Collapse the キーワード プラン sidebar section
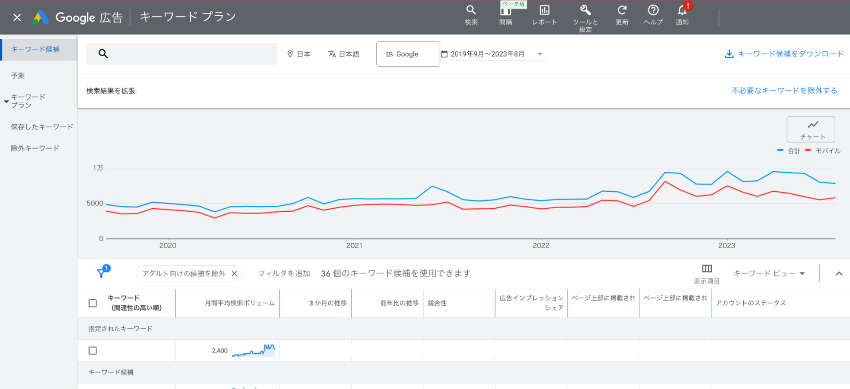850x389 pixels. coord(7,101)
